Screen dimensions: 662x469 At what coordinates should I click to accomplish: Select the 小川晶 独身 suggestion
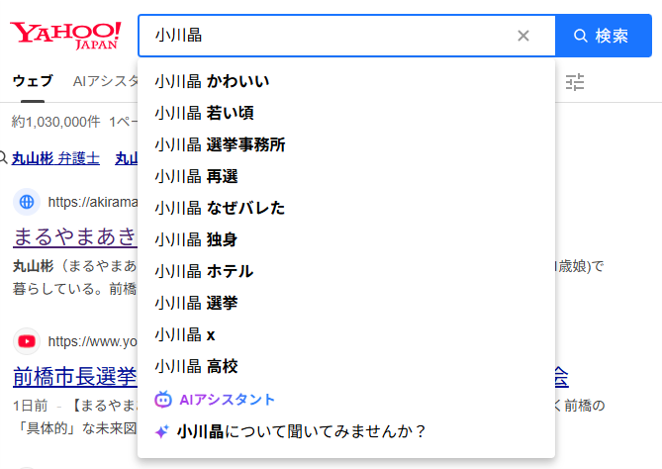(x=196, y=240)
